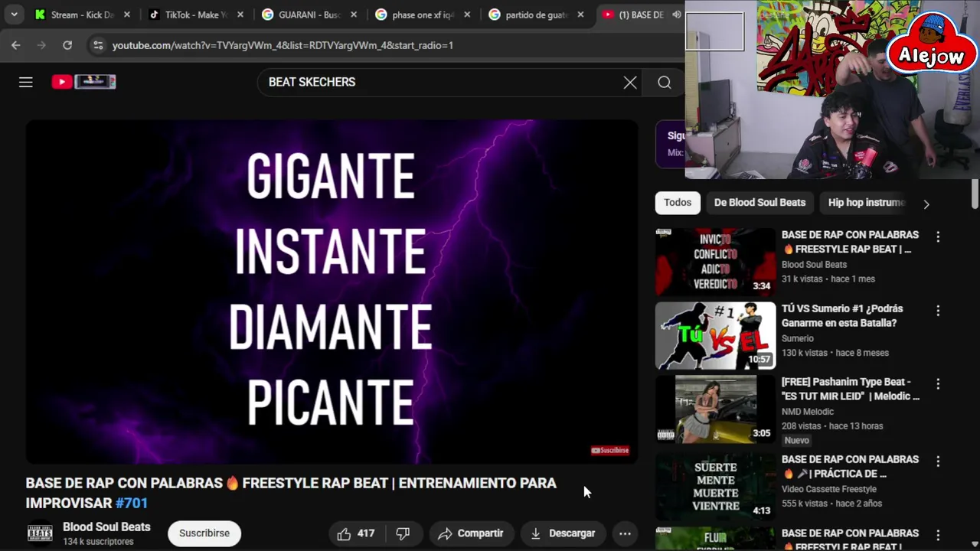This screenshot has height=551, width=980.
Task: Click the browser forward arrow
Action: click(41, 45)
